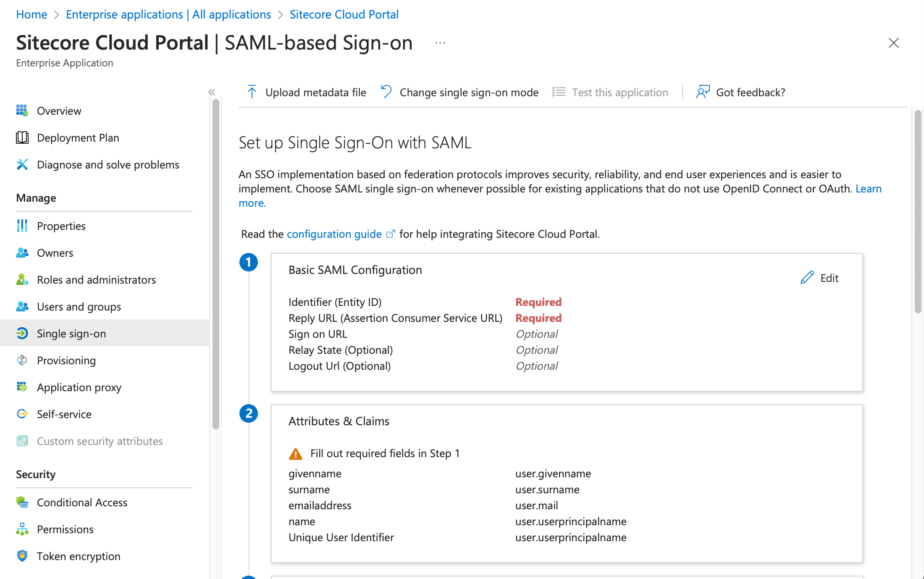Click the Got feedback person icon

click(x=703, y=92)
